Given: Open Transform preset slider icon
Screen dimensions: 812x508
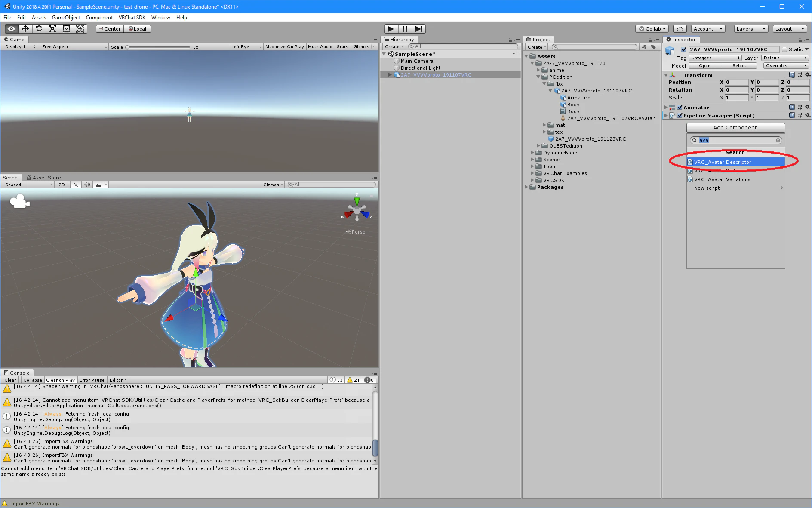Looking at the screenshot, I should pyautogui.click(x=800, y=75).
